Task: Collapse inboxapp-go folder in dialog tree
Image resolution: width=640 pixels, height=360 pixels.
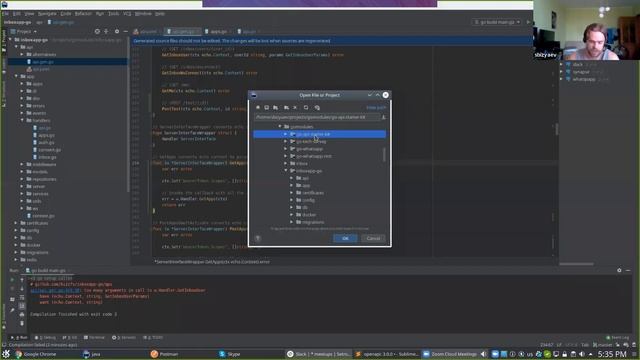Action: 286,171
